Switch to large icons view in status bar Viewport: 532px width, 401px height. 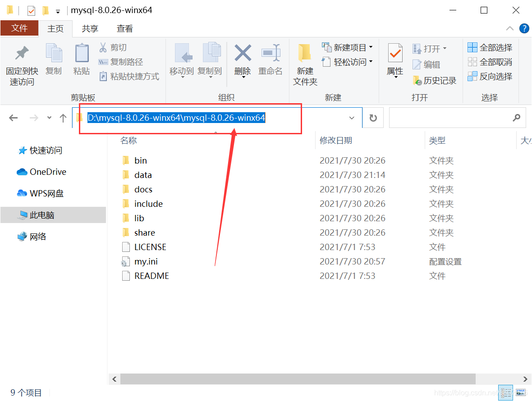pyautogui.click(x=520, y=392)
